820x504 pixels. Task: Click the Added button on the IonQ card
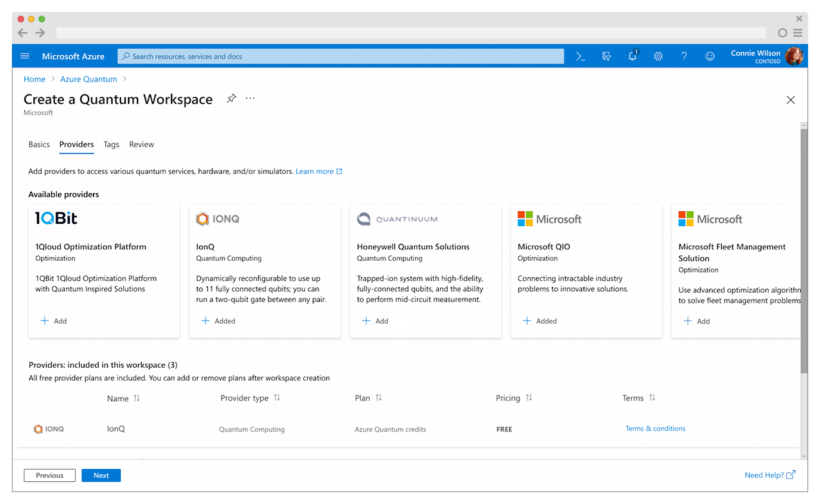218,321
